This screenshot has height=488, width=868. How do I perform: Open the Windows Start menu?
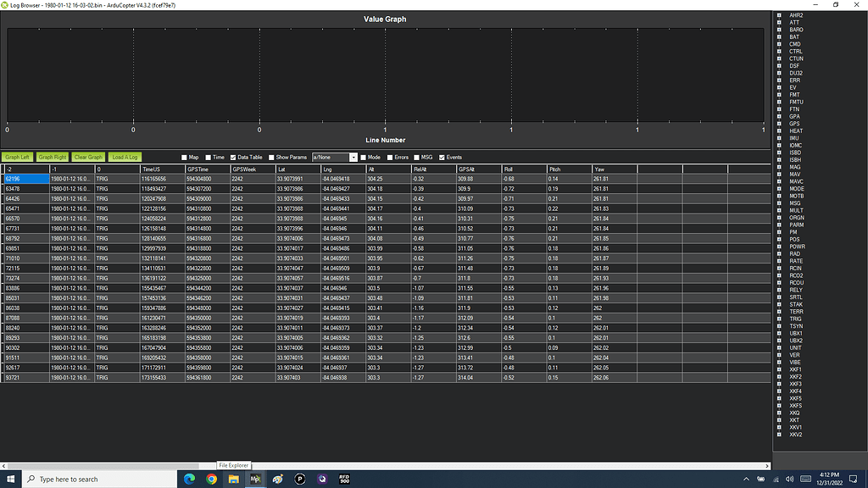10,479
